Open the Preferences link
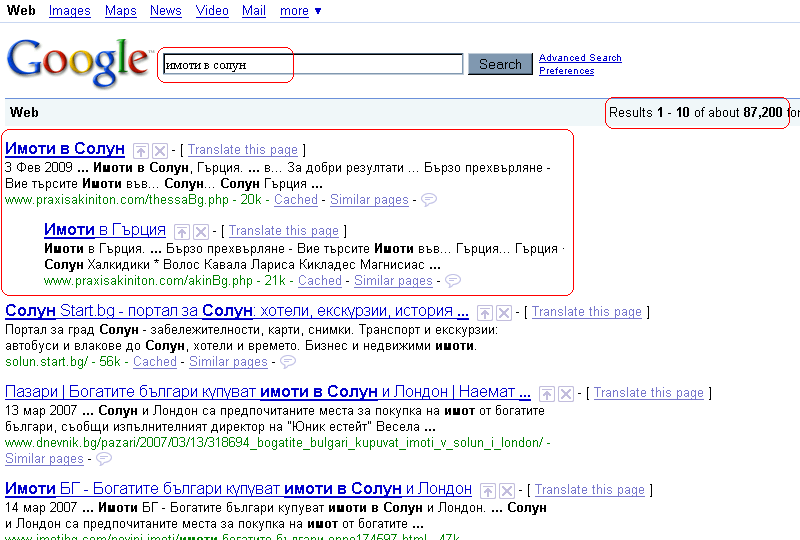Image resolution: width=800 pixels, height=540 pixels. [566, 71]
